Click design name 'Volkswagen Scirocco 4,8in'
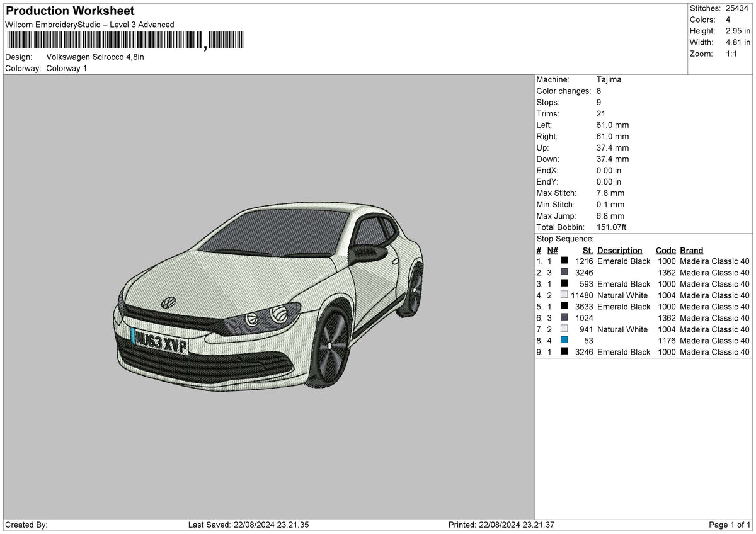Viewport: 756px width, 534px height. 95,57
